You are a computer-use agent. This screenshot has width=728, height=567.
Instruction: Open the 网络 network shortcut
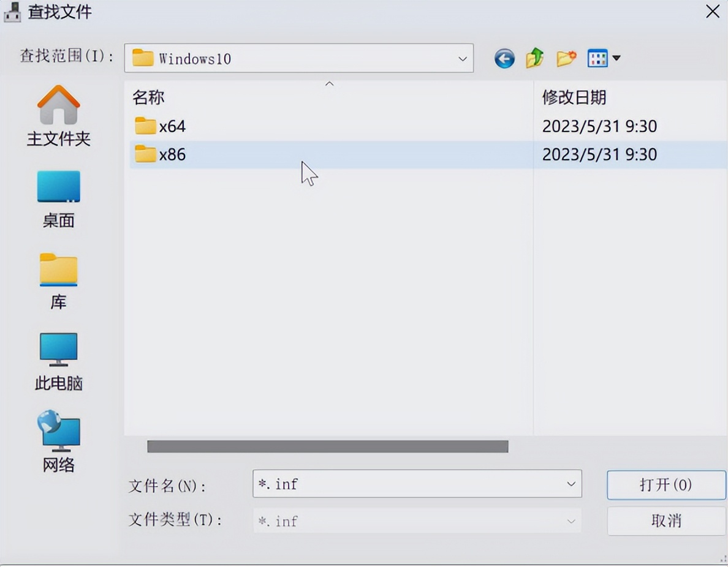click(x=58, y=441)
